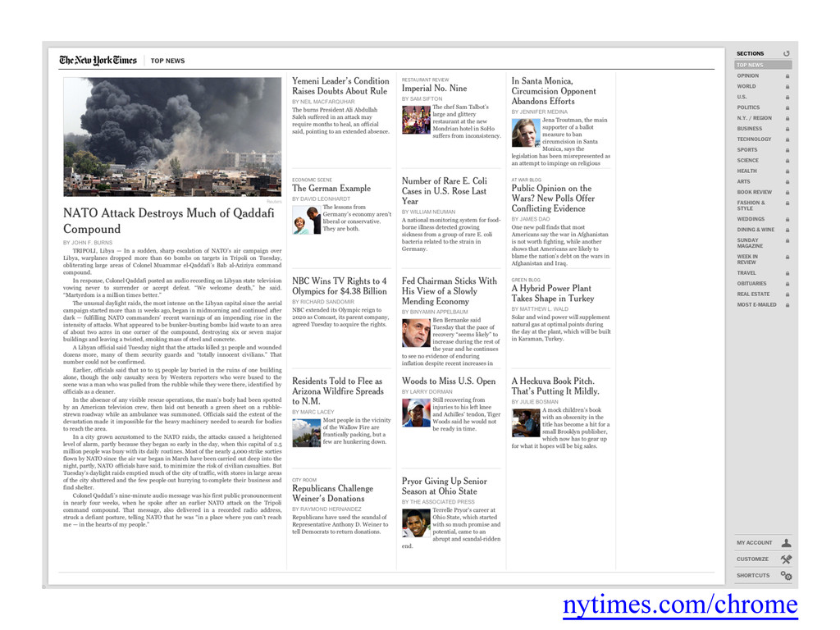This screenshot has width=840, height=630.
Task: Click the Imperial No. Nine restaurant thumbnail
Action: 416,120
